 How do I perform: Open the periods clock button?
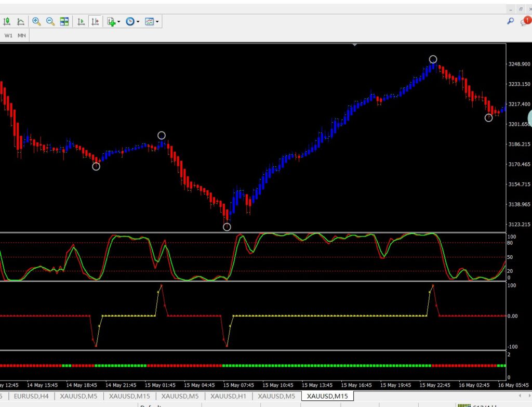click(130, 22)
